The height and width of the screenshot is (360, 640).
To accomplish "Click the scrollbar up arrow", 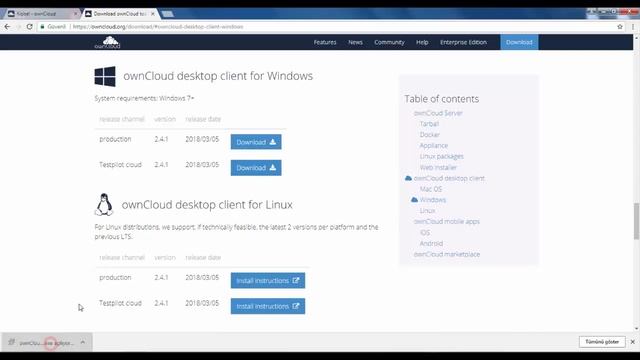I will tap(636, 38).
